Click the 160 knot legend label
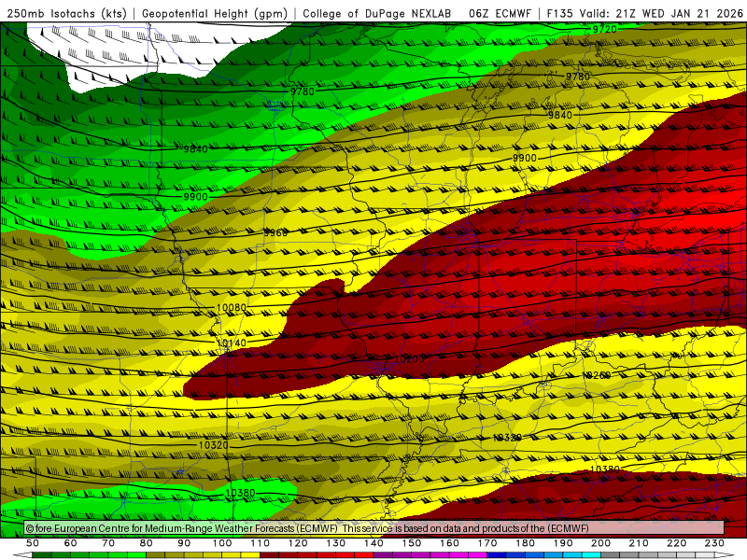The image size is (747, 560). pyautogui.click(x=450, y=543)
